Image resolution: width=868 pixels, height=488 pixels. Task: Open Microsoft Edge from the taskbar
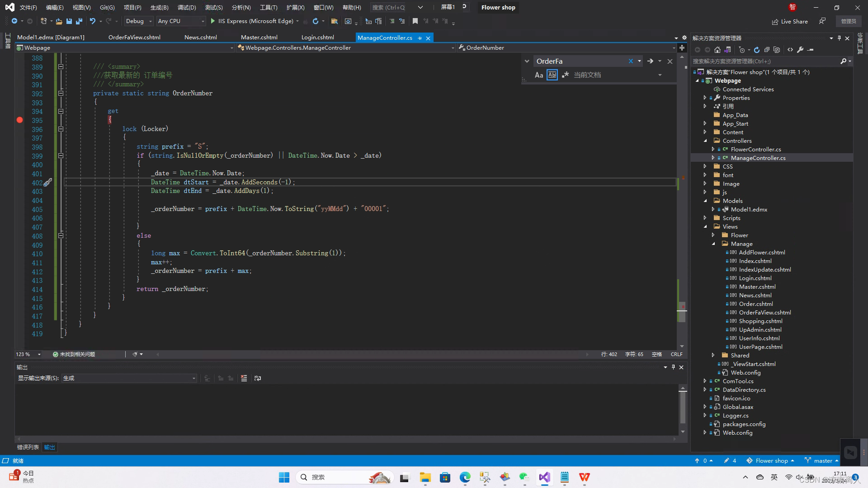point(465,477)
